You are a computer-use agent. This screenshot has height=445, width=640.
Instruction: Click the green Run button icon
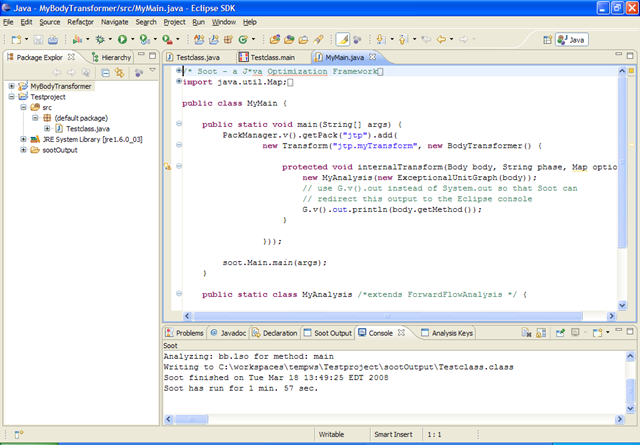tap(122, 40)
